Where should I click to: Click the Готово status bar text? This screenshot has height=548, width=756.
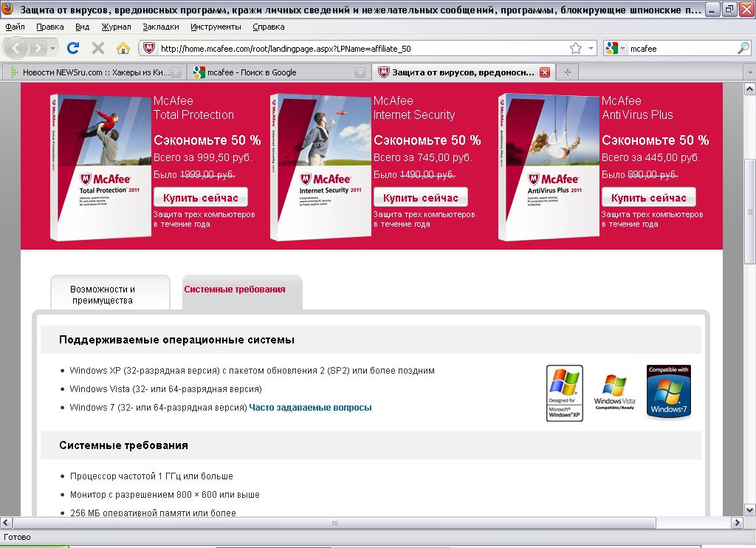[x=18, y=537]
